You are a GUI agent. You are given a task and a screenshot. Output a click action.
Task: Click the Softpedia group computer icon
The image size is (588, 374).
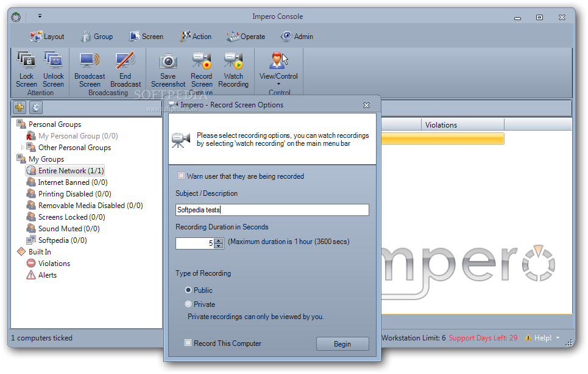click(x=31, y=240)
